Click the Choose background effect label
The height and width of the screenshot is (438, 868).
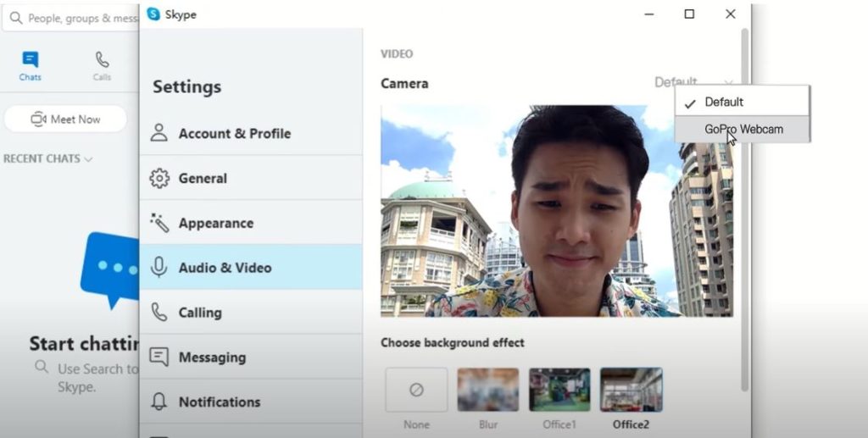(x=453, y=343)
